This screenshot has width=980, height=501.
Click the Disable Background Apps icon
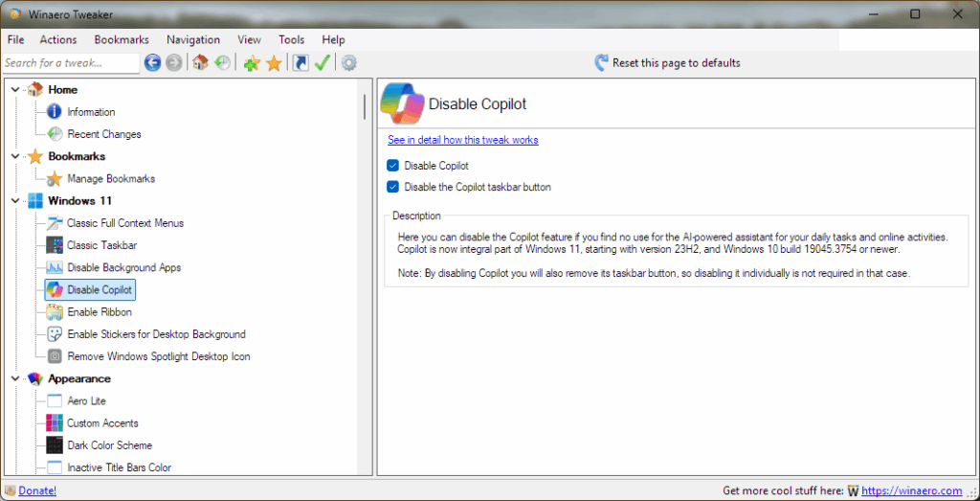point(55,267)
